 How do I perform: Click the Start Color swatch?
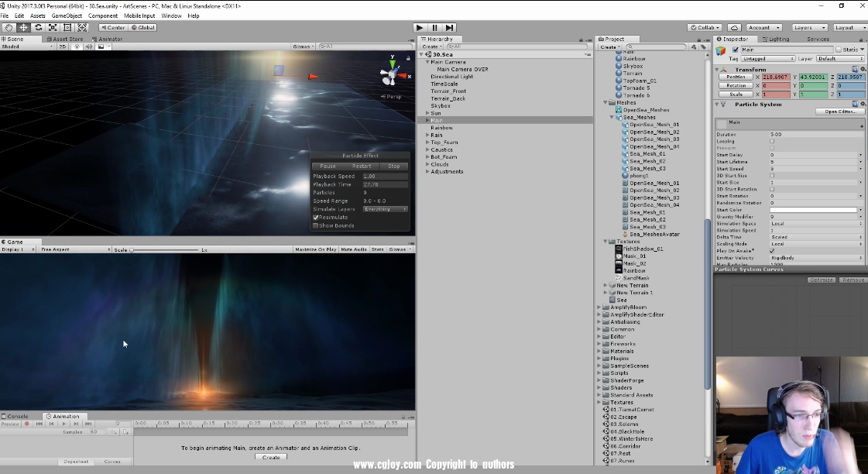coord(815,210)
